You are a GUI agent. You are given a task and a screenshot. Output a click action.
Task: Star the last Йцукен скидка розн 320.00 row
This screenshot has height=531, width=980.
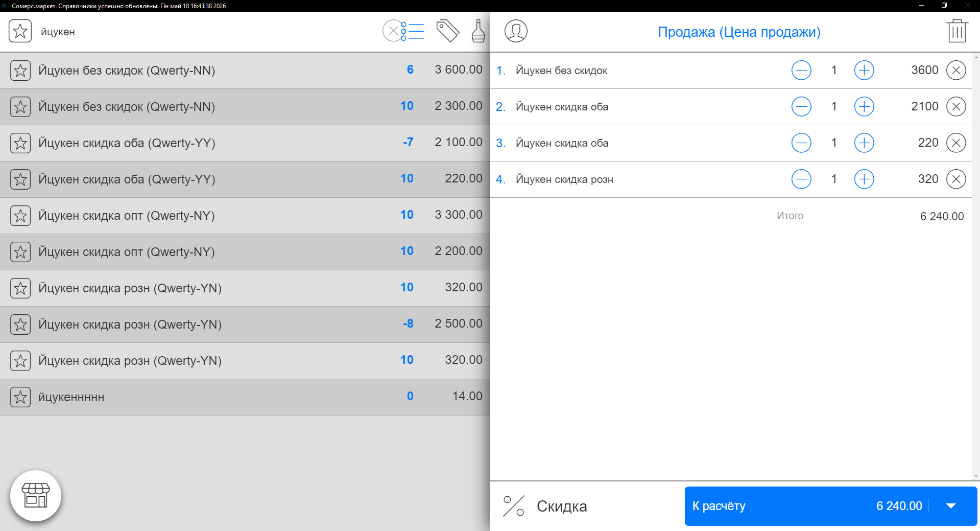point(20,361)
